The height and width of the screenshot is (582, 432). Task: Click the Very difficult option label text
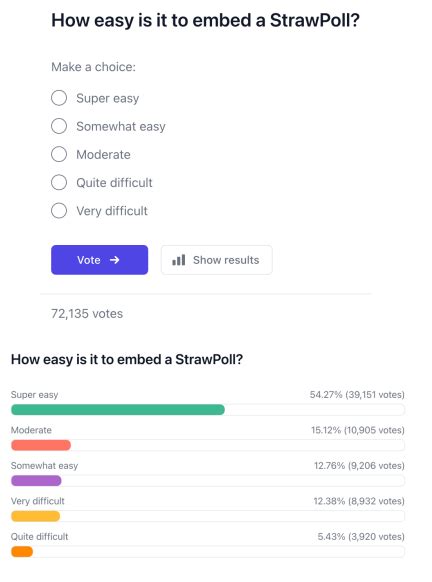click(x=112, y=211)
